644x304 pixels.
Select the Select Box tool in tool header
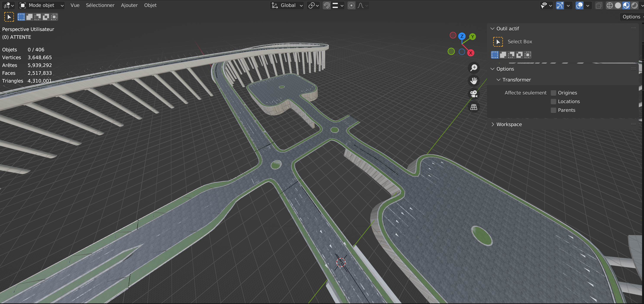click(x=9, y=17)
